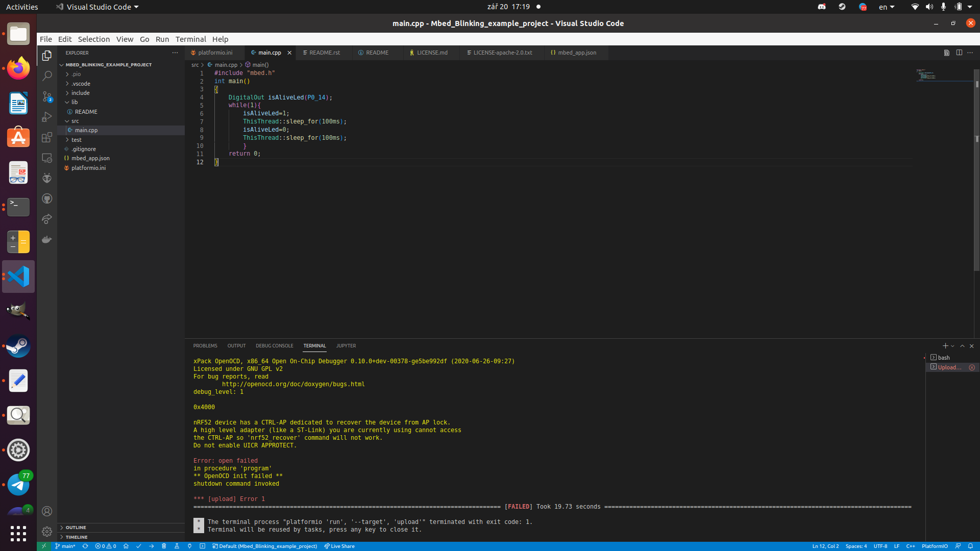Open the Search view in activity bar
Screen dimensions: 980x551
coord(47,76)
